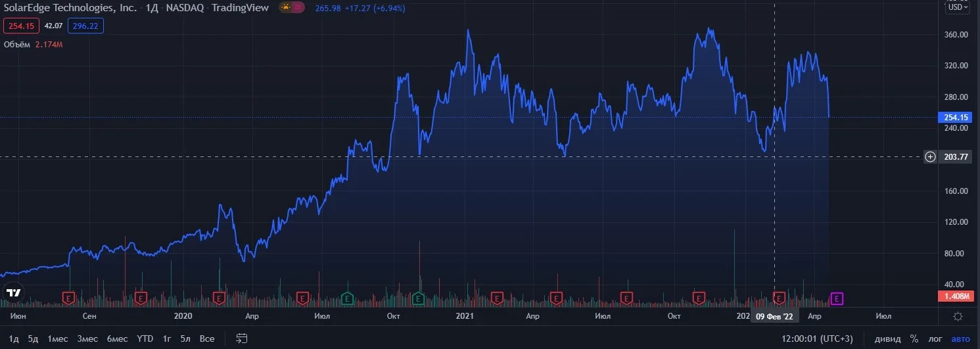Click the plus icon beside 203.77
The height and width of the screenshot is (349, 980).
(930, 156)
